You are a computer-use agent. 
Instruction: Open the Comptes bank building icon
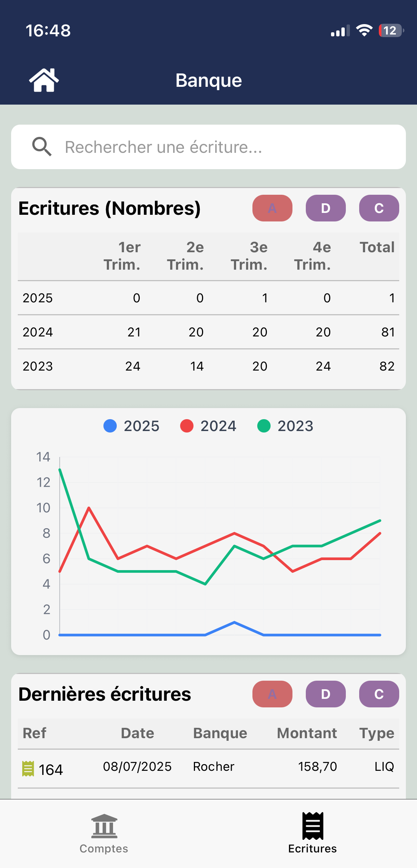point(104,826)
